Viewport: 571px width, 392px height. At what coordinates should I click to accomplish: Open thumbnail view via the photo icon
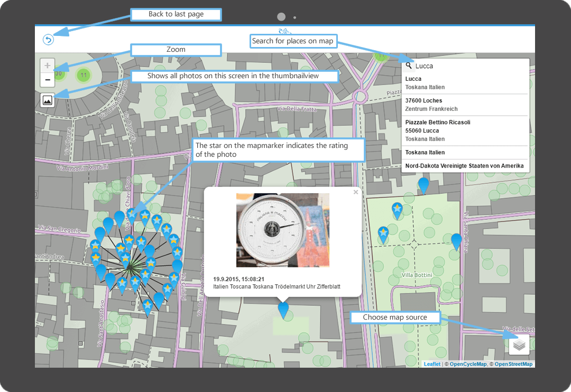[48, 99]
